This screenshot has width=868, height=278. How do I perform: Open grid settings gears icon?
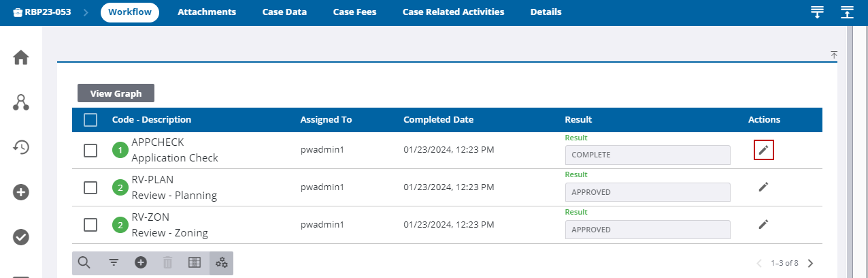pyautogui.click(x=222, y=262)
